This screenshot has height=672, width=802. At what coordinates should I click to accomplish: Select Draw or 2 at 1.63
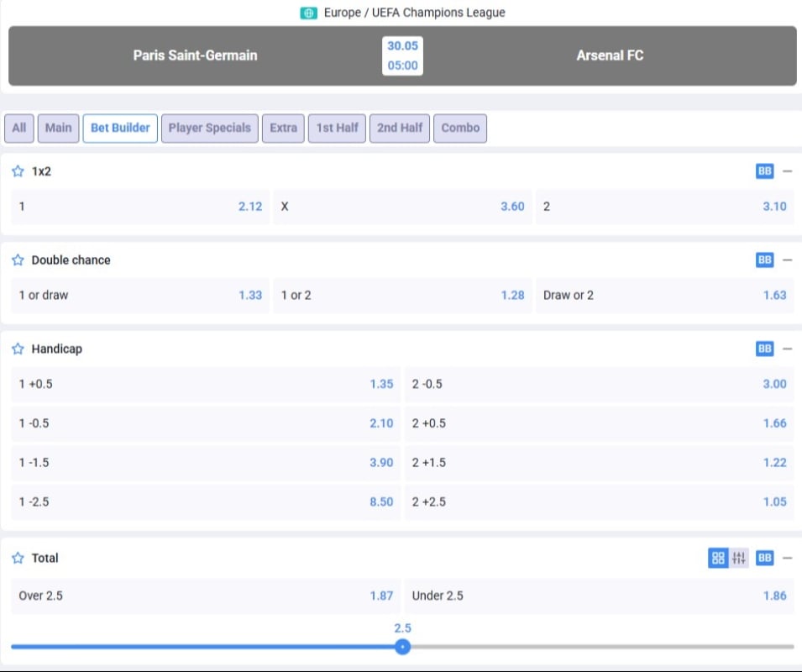pos(665,295)
